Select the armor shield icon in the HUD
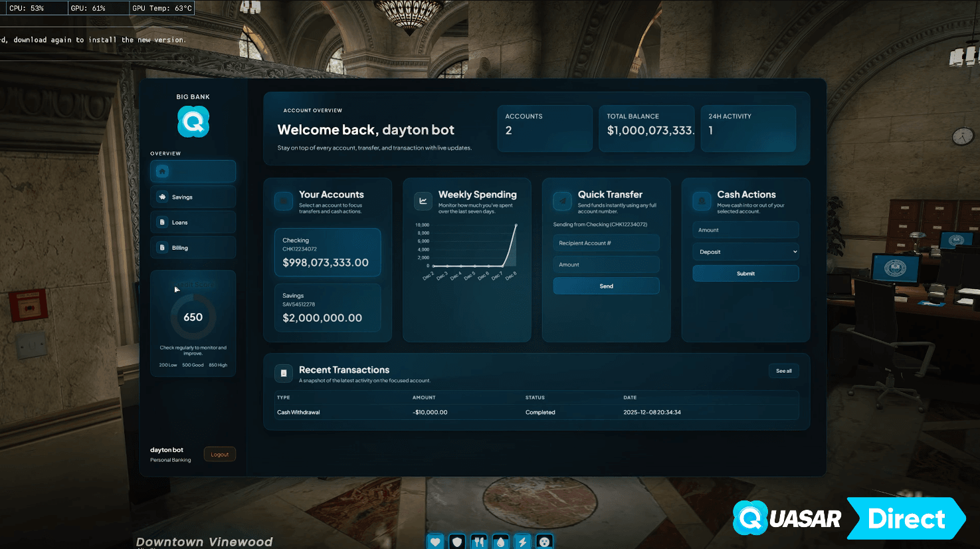This screenshot has height=549, width=980. pos(457,541)
